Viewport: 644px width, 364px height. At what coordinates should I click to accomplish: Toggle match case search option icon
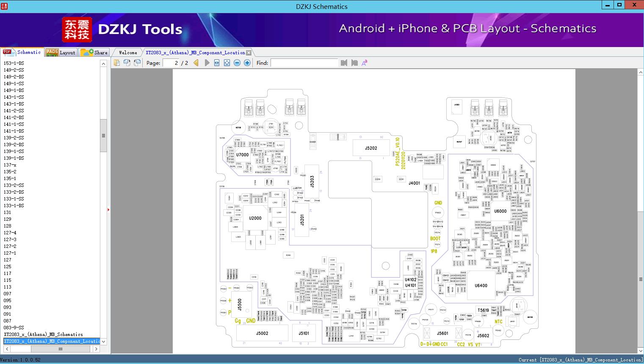(365, 63)
